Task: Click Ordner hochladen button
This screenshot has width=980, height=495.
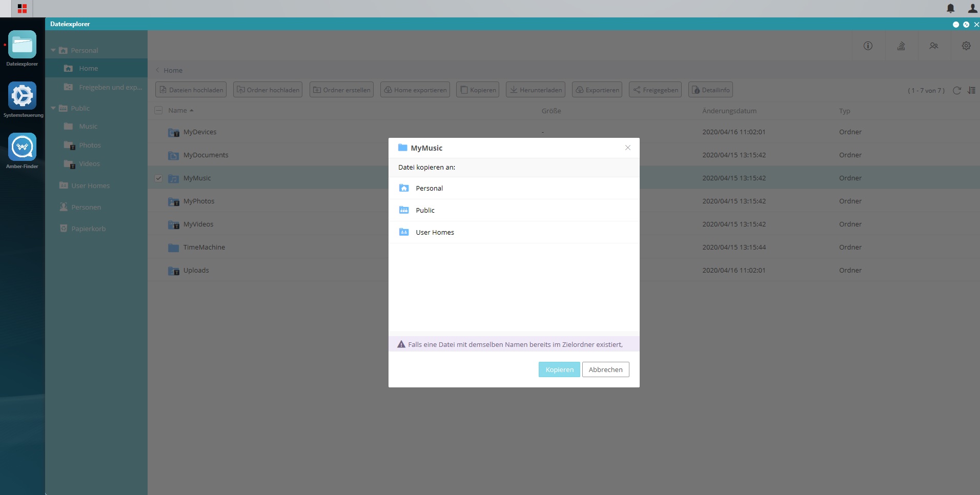Action: coord(268,90)
